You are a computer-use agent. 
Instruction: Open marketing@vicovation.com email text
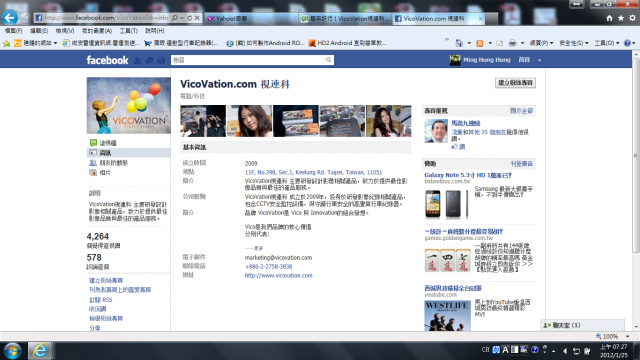[278, 258]
